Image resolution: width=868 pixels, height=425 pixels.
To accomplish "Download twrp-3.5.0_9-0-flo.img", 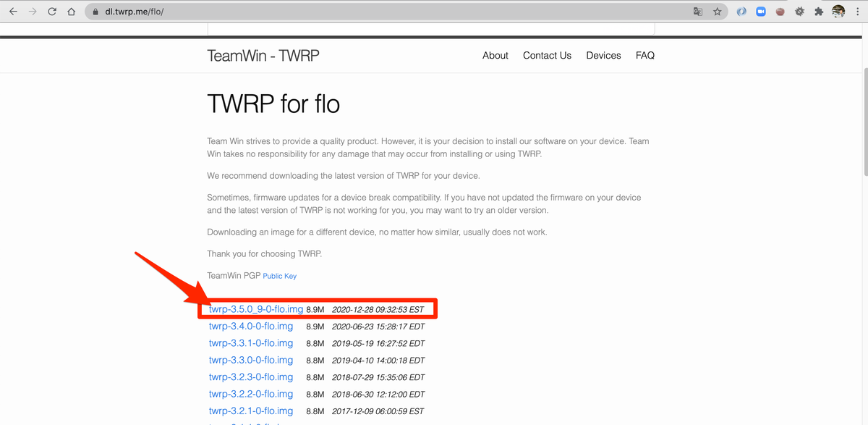I will pos(256,309).
